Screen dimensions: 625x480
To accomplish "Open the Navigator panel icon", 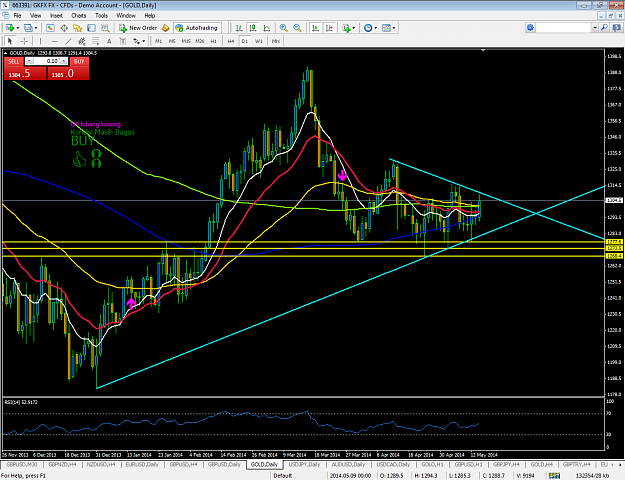I will tap(77, 28).
